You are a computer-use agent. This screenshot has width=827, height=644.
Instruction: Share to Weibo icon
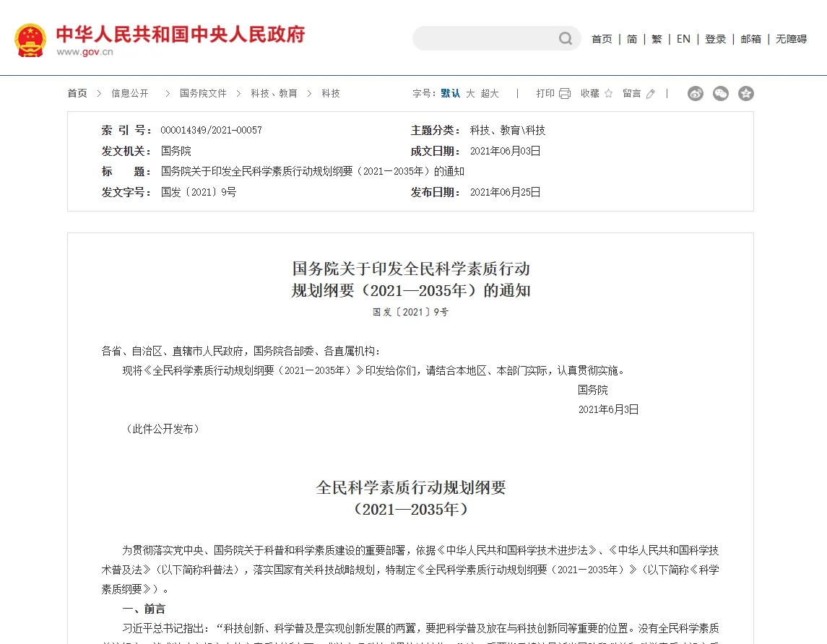(696, 94)
